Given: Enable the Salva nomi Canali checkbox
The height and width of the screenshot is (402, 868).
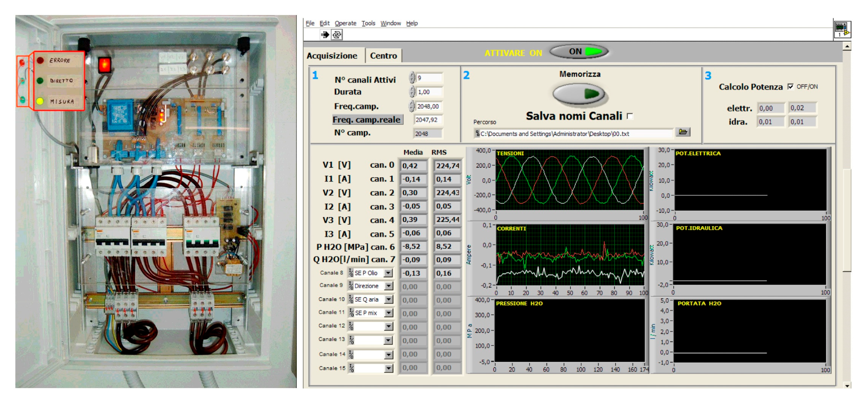Looking at the screenshot, I should pyautogui.click(x=630, y=116).
